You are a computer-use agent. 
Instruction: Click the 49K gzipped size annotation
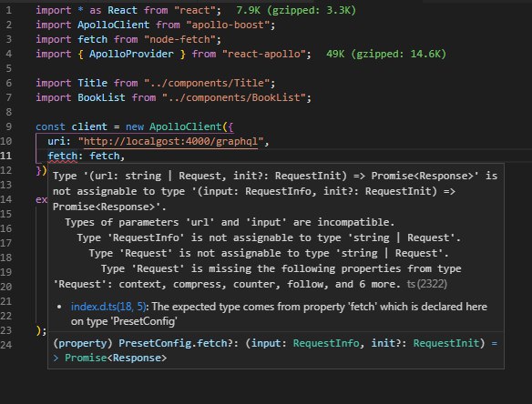click(386, 54)
